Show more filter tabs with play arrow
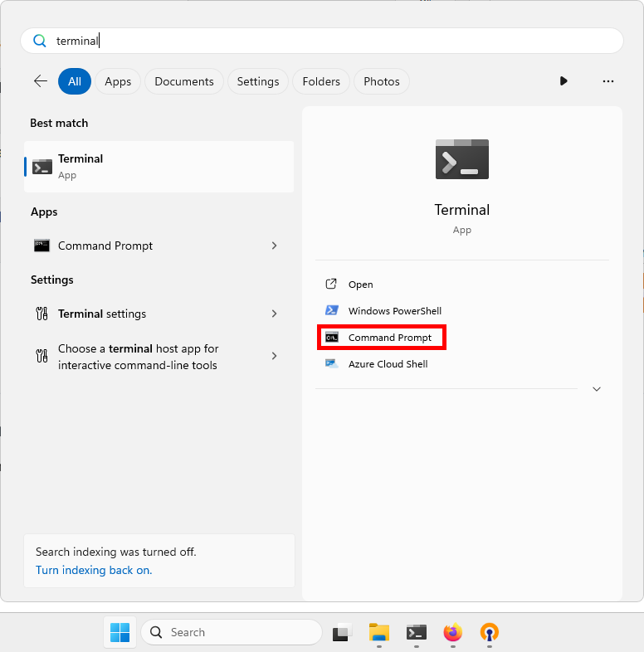644x652 pixels. point(563,81)
